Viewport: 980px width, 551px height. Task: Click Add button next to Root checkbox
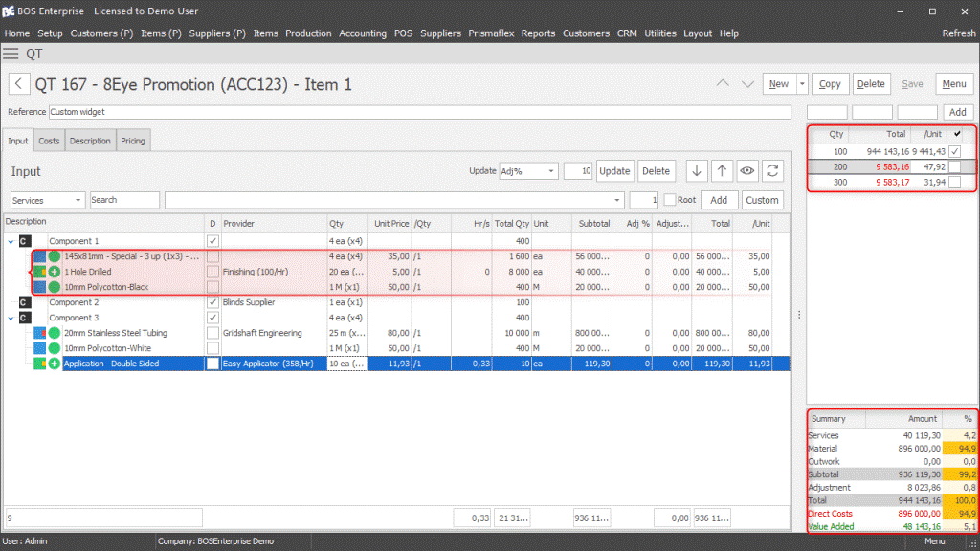pos(719,201)
